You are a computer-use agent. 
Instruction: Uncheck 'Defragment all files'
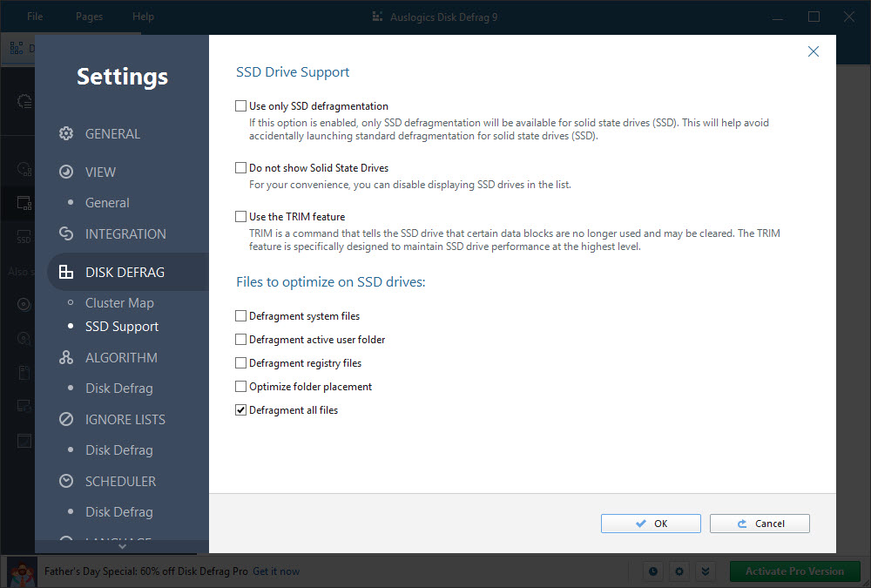click(x=240, y=409)
